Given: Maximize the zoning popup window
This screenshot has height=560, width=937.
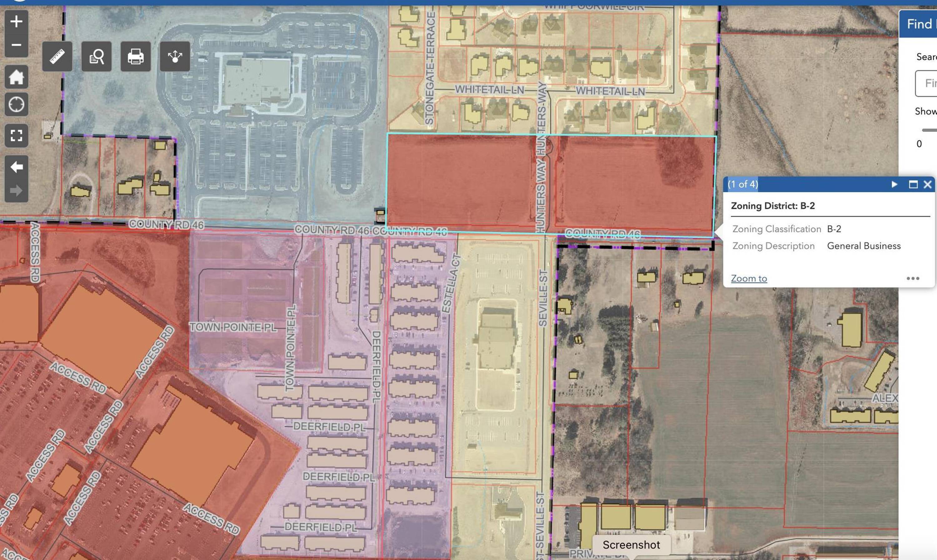Looking at the screenshot, I should coord(913,184).
